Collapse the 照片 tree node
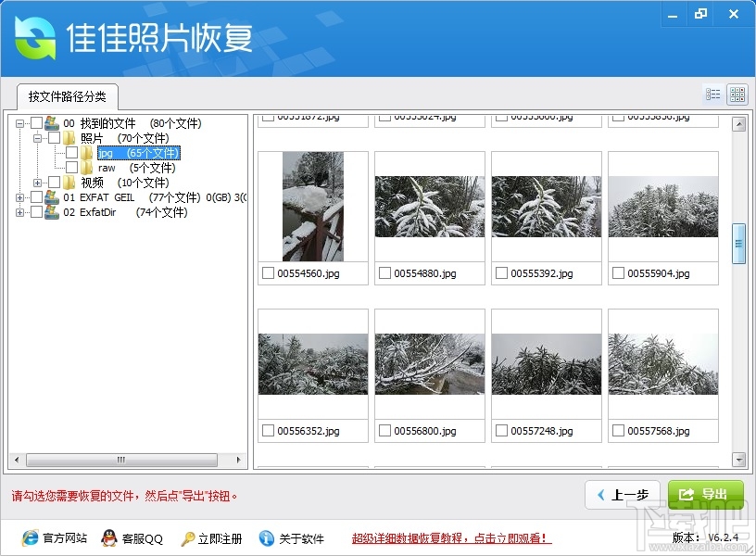This screenshot has height=556, width=756. tap(37, 138)
